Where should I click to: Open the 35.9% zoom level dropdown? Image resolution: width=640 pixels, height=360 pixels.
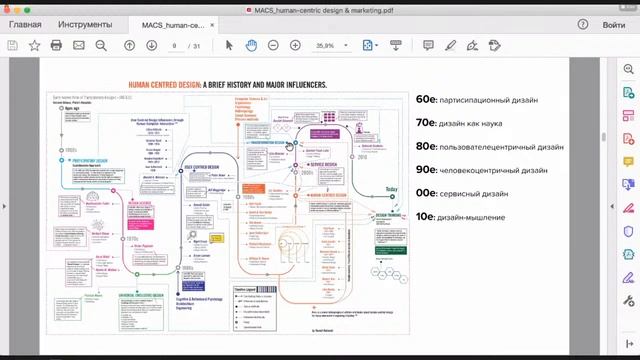[332, 46]
